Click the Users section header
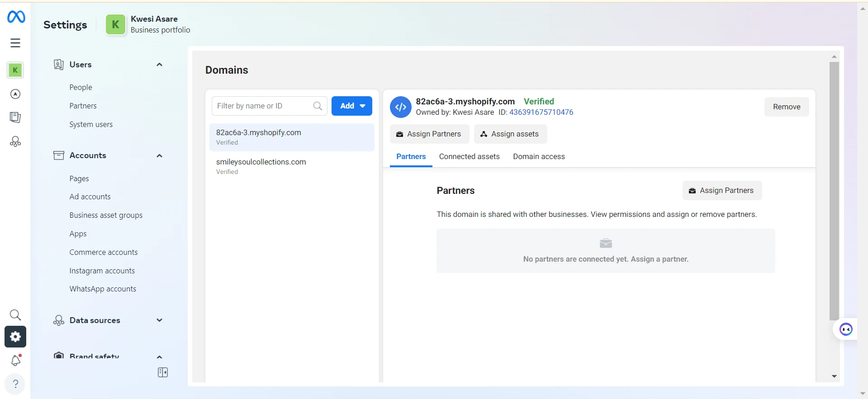The image size is (868, 399). [109, 65]
